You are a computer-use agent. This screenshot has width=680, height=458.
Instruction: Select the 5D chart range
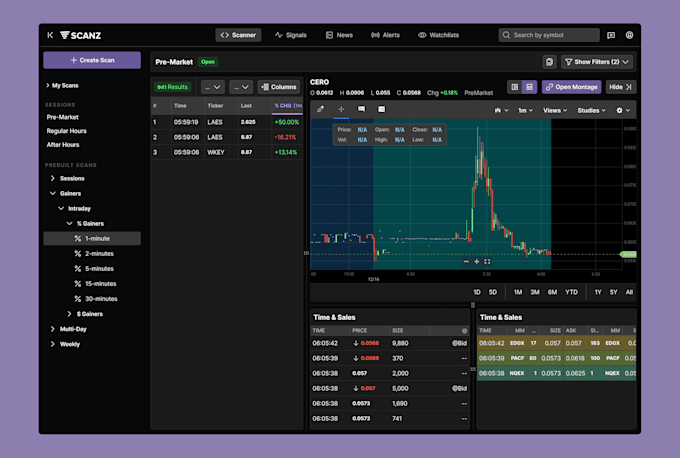click(x=493, y=292)
